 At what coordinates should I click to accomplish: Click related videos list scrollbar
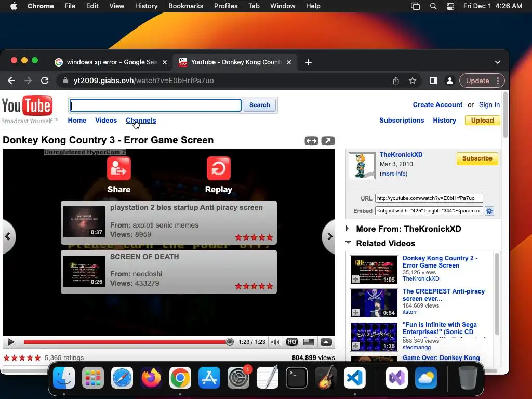tap(497, 294)
